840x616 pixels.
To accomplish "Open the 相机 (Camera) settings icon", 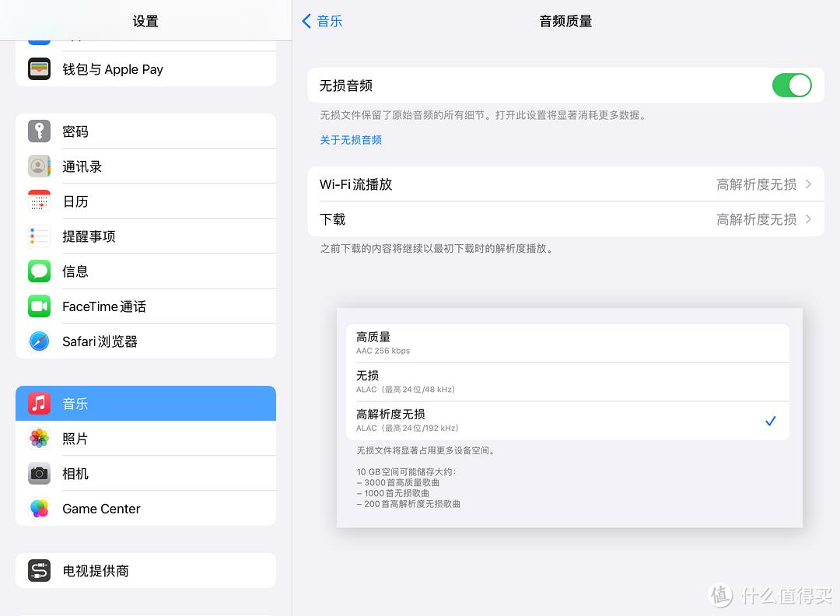I will 40,473.
